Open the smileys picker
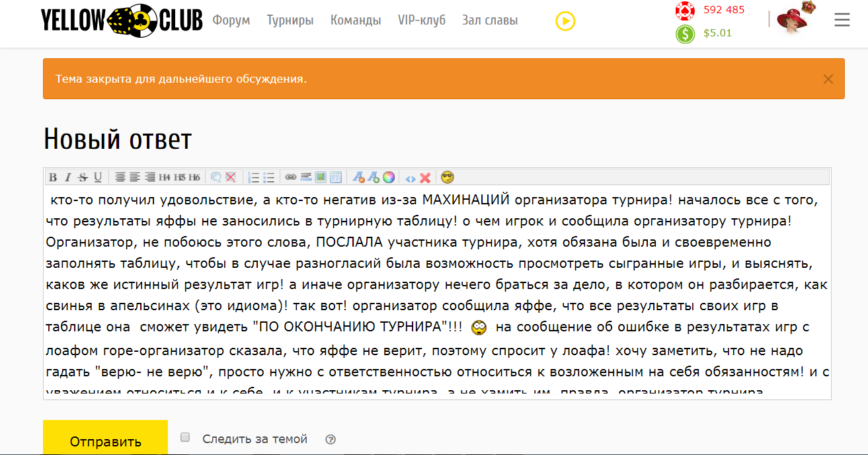Image resolution: width=868 pixels, height=455 pixels. pos(448,177)
